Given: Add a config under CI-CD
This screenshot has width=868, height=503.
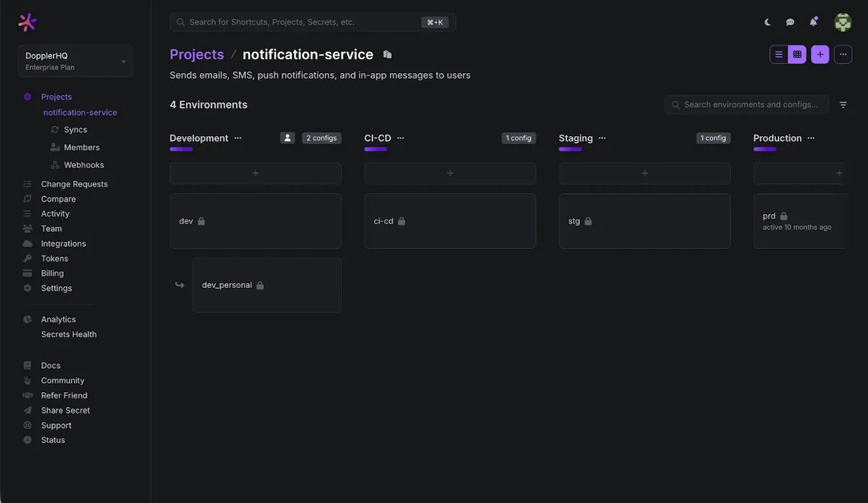Looking at the screenshot, I should [x=450, y=174].
